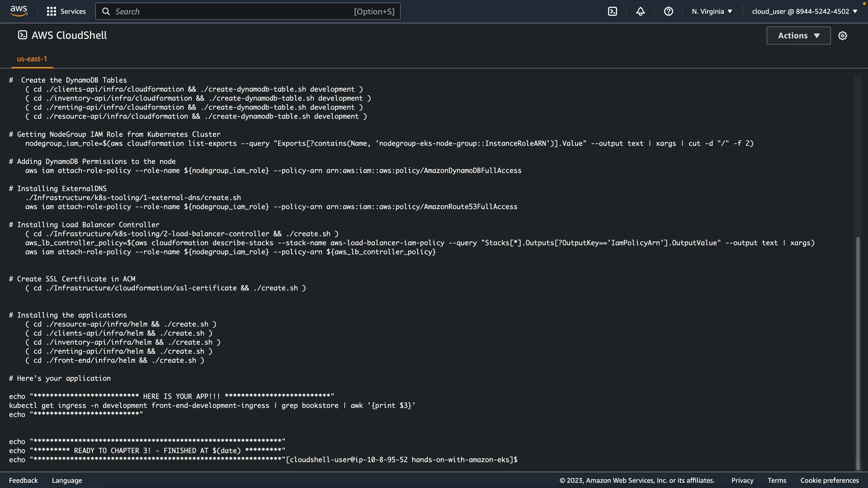The image size is (868, 488).
Task: Expand the cloud_user account dropdown
Action: click(x=804, y=11)
